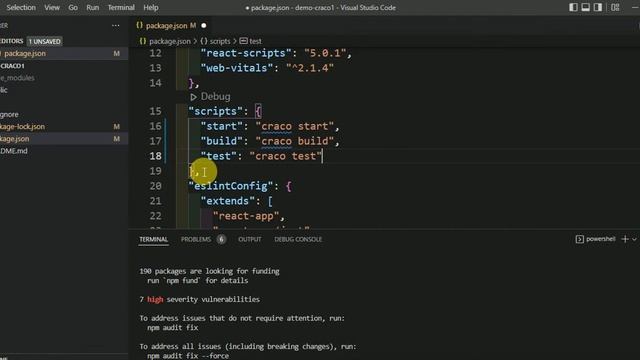
Task: Click the 1 UNSAVED badge
Action: pyautogui.click(x=44, y=41)
